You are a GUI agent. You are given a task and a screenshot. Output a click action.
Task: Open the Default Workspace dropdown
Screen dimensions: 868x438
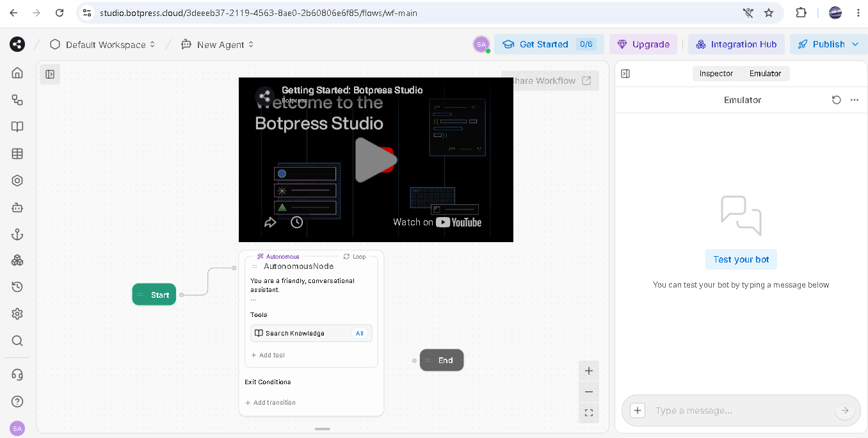pyautogui.click(x=102, y=44)
